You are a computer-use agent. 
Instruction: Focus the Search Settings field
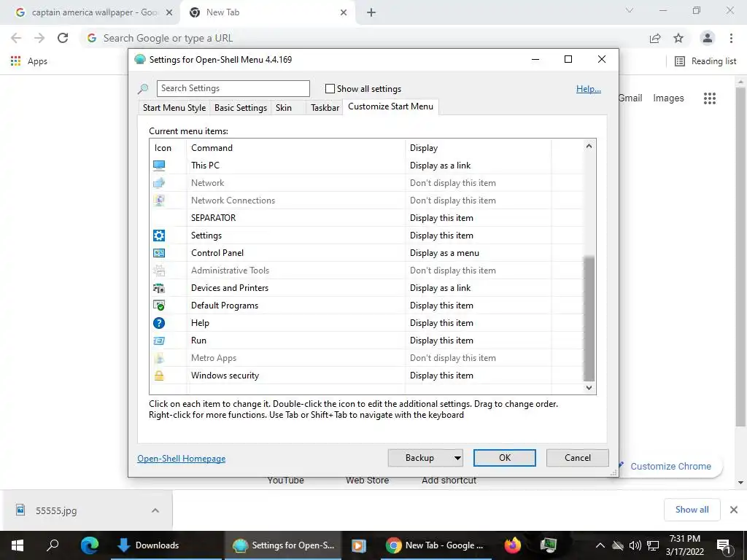coord(233,88)
